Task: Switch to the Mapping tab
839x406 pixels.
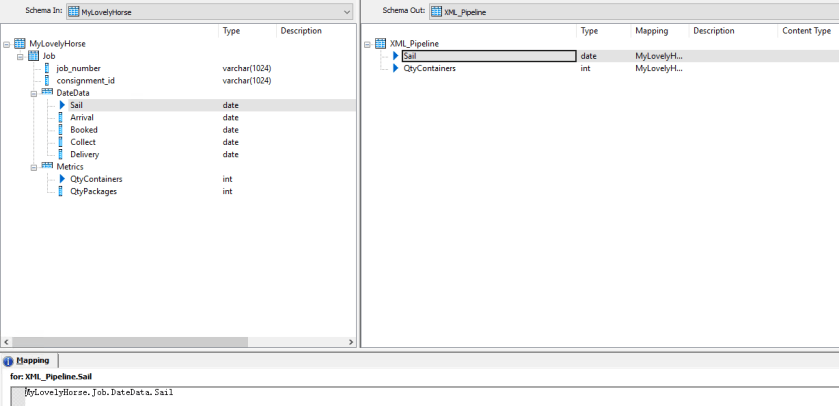Action: (x=30, y=360)
